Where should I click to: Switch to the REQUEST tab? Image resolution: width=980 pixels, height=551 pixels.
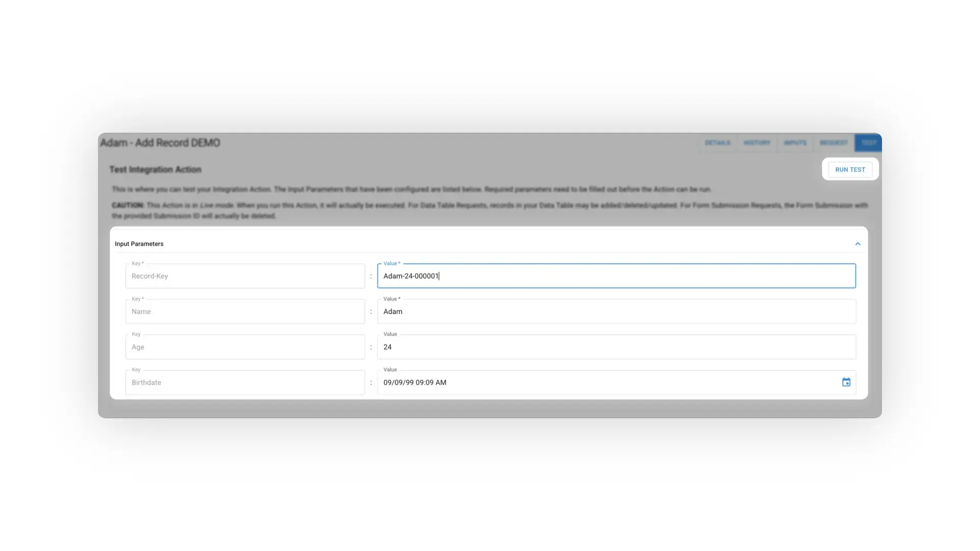coord(833,143)
